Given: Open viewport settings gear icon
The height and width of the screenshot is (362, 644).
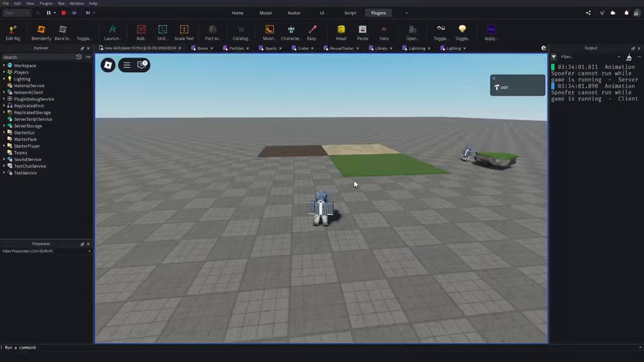Looking at the screenshot, I should coord(544,48).
